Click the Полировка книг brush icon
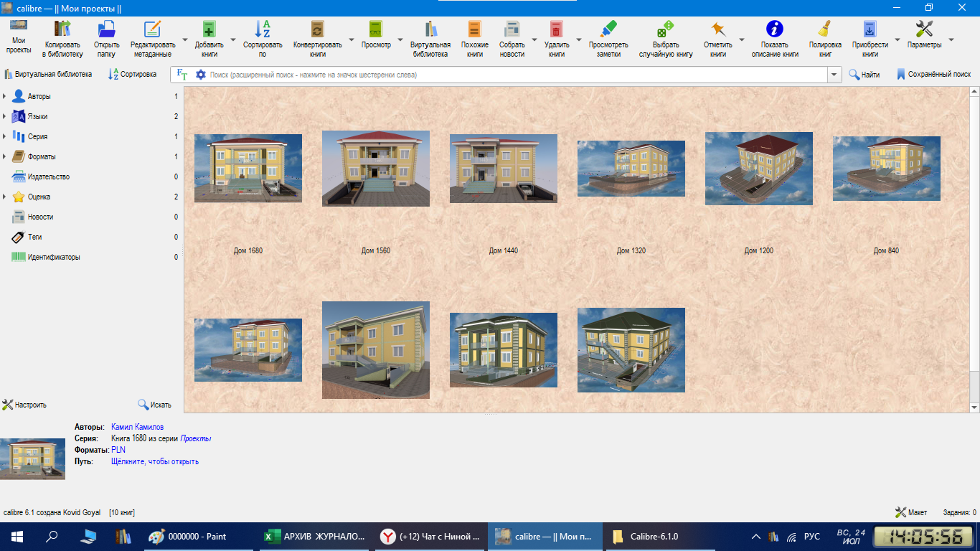 (x=825, y=29)
